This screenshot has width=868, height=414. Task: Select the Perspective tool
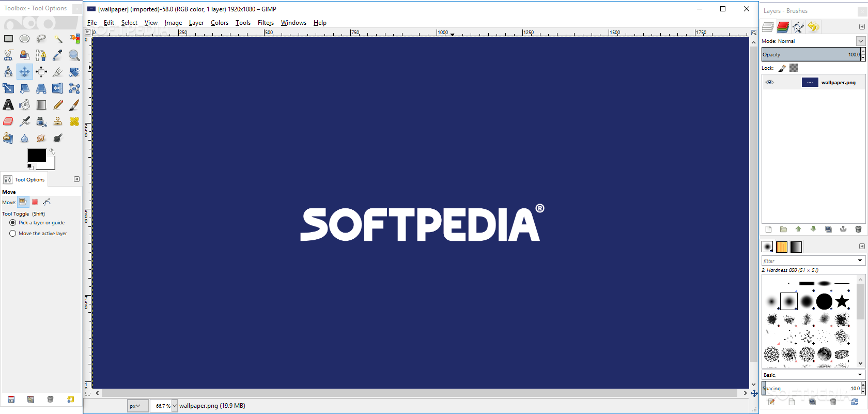41,88
